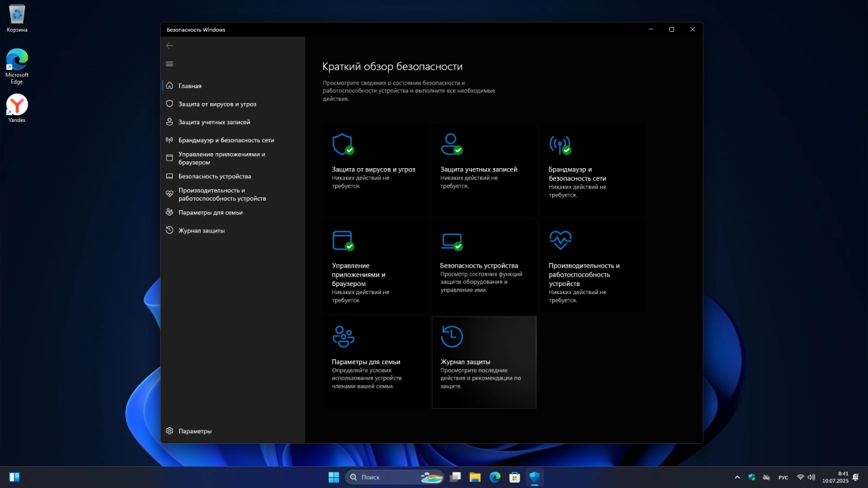Image resolution: width=868 pixels, height=488 pixels.
Task: Open network Wi-Fi quick settings
Action: tap(800, 477)
